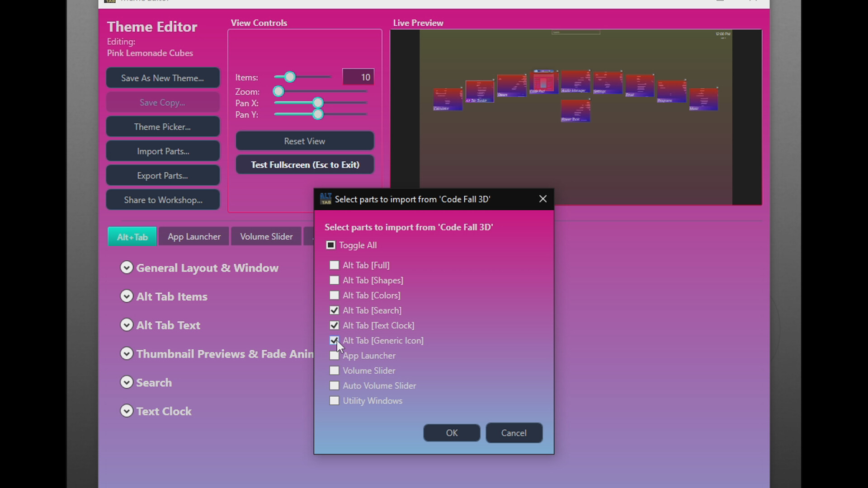Screen dimensions: 868x488
Task: Click the Alt Tab icon in the dialog titlebar
Action: [326, 198]
